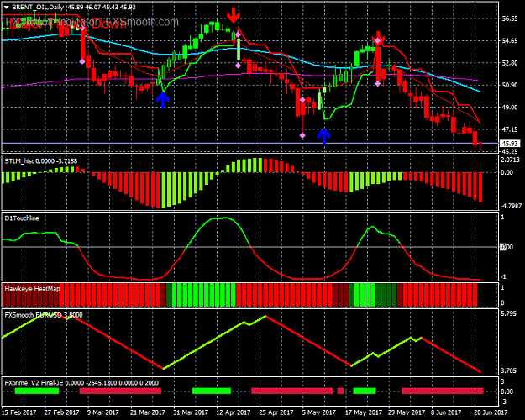
Task: Click the 50.90 price axis label
Action: [510, 85]
